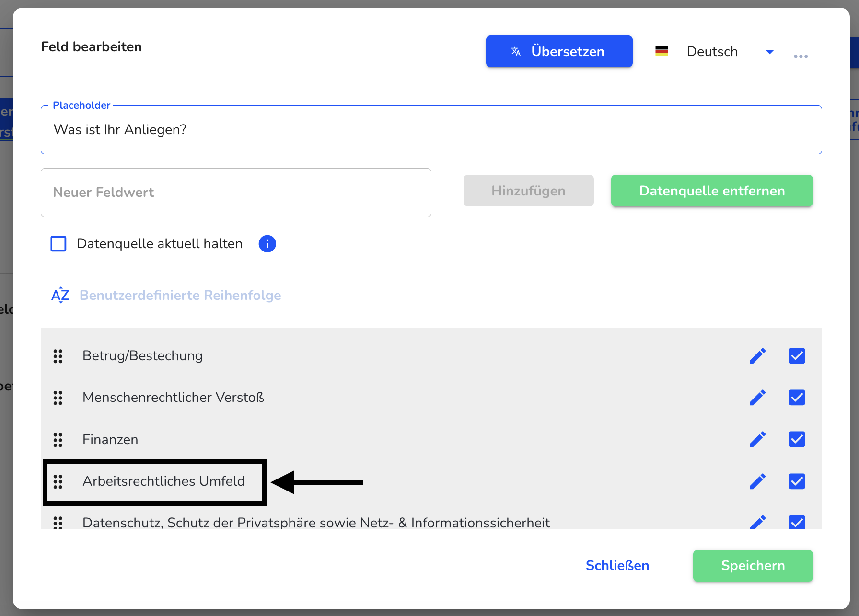
Task: Click the Schließen link
Action: pos(617,566)
